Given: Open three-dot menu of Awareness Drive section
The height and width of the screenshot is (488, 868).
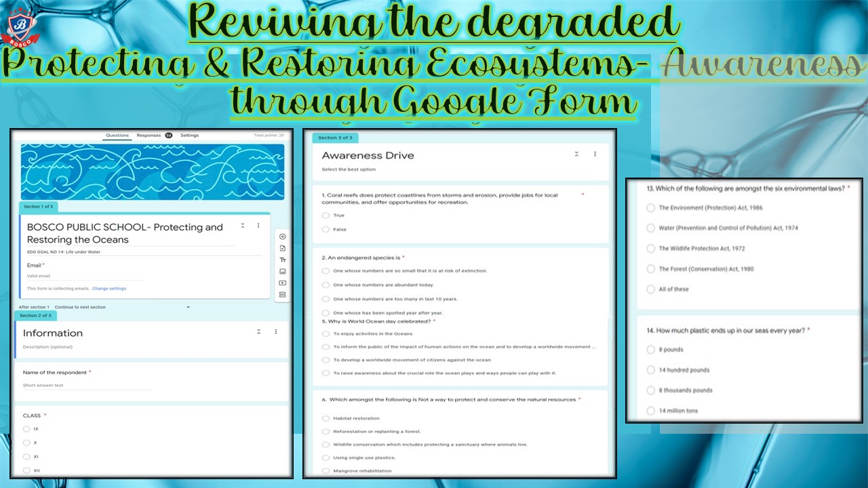Looking at the screenshot, I should [595, 155].
